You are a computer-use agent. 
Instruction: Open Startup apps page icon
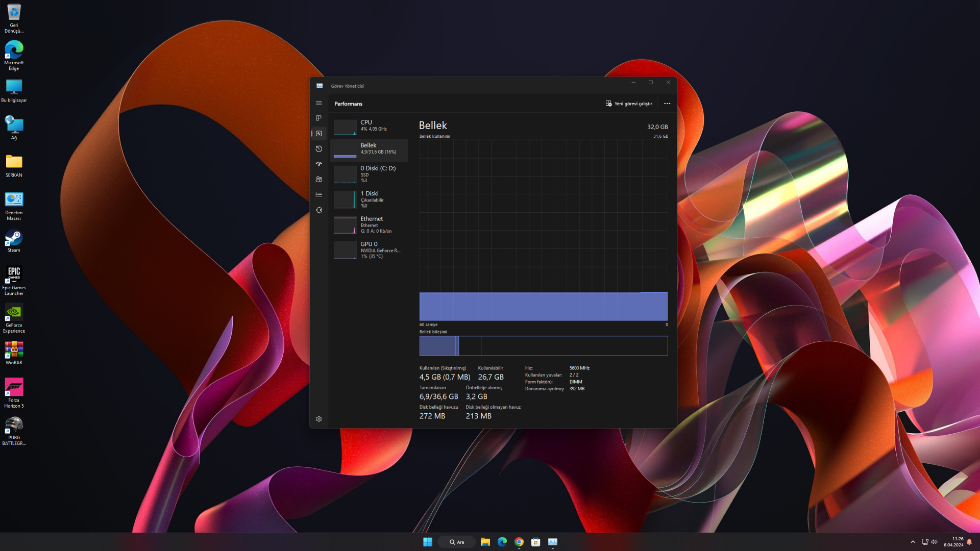pos(318,164)
